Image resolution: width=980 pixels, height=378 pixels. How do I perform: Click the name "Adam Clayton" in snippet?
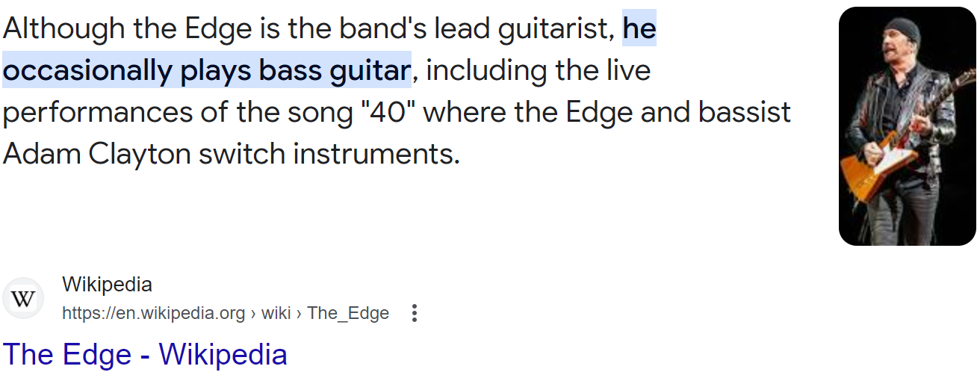pos(96,155)
